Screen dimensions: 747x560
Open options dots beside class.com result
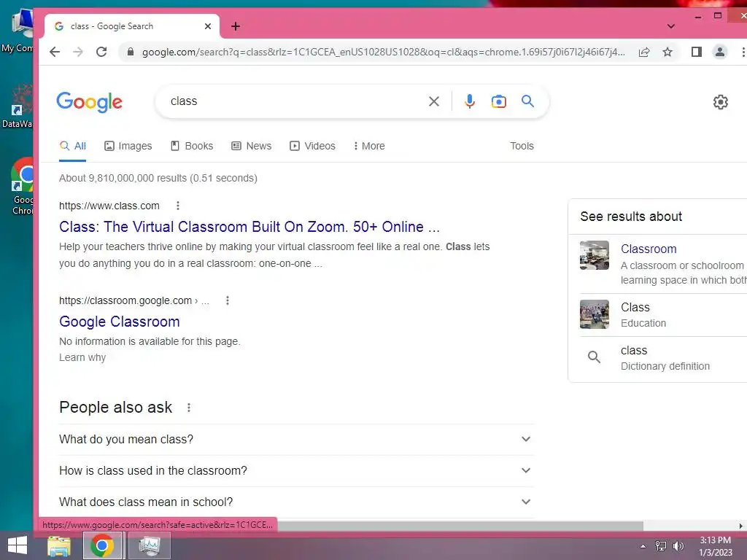point(178,205)
